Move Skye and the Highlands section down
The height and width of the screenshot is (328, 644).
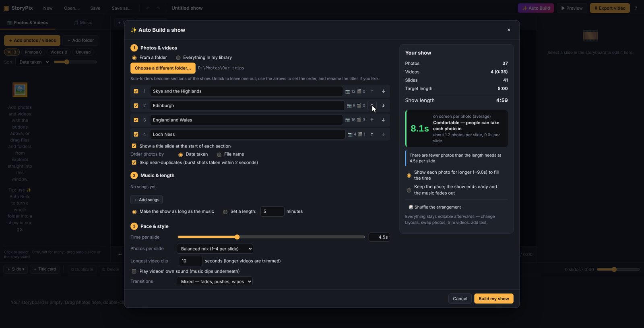(383, 91)
